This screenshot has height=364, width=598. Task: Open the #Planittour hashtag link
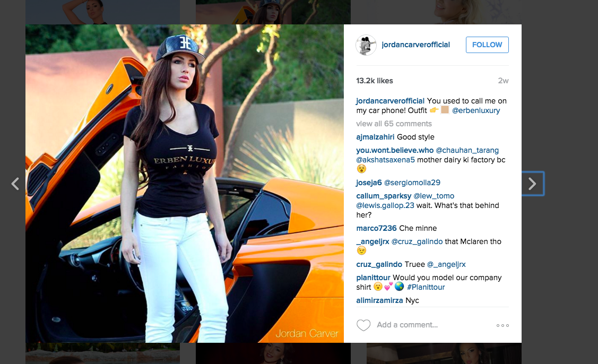[426, 287]
